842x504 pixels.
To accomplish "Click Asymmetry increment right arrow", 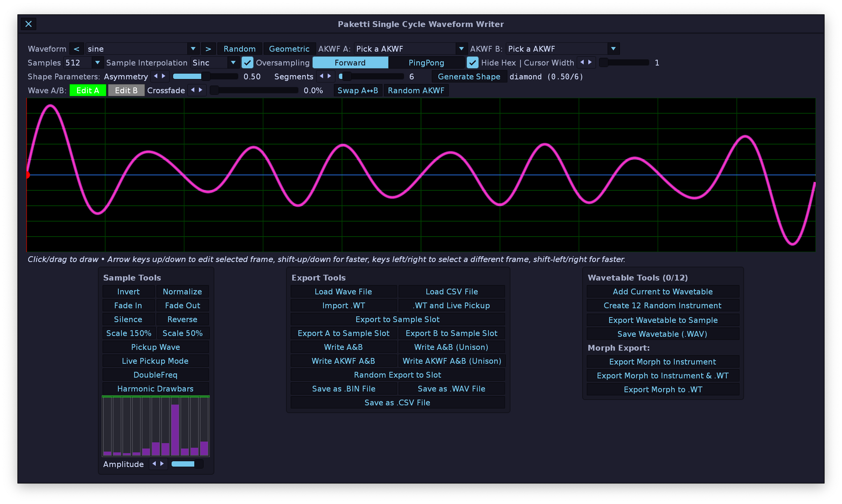I will point(164,76).
